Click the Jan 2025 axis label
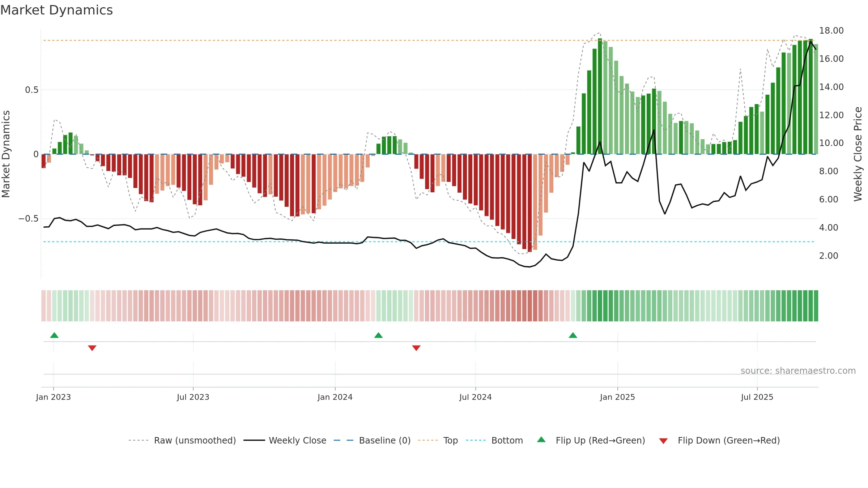The height and width of the screenshot is (488, 868). coord(617,397)
